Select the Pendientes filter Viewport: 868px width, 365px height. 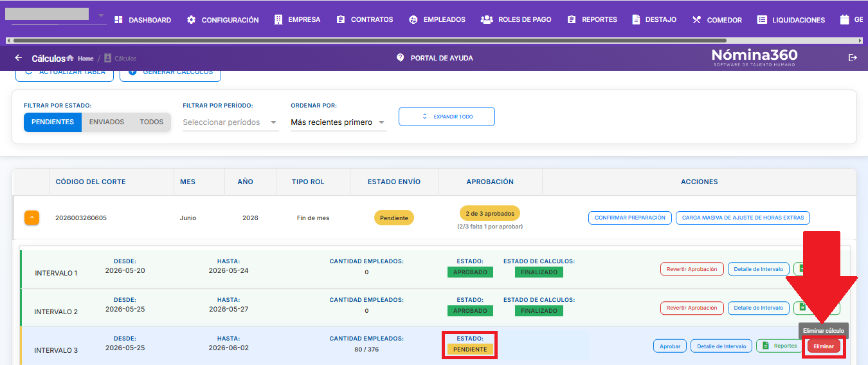pyautogui.click(x=53, y=122)
